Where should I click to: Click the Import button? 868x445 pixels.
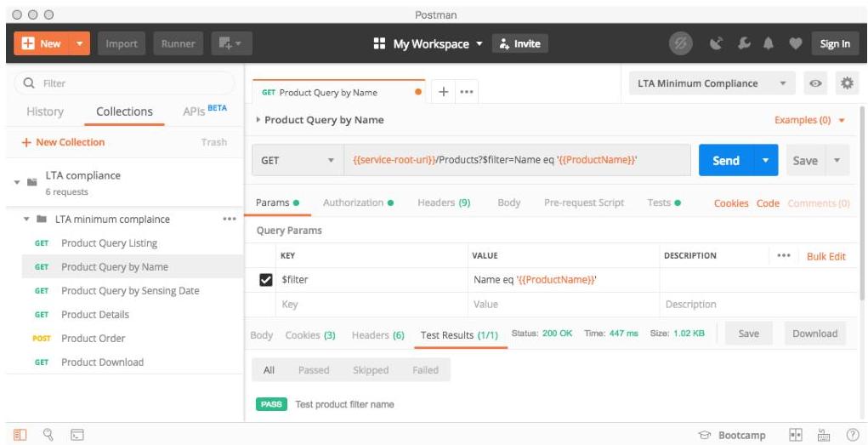click(122, 43)
